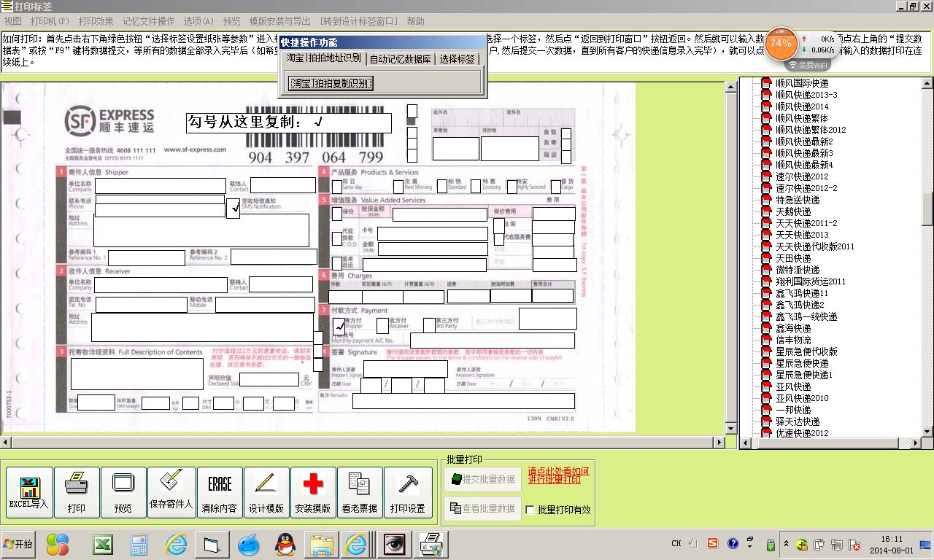Expand hidden system tray icons
Screen dimensions: 934x560
pos(785,544)
